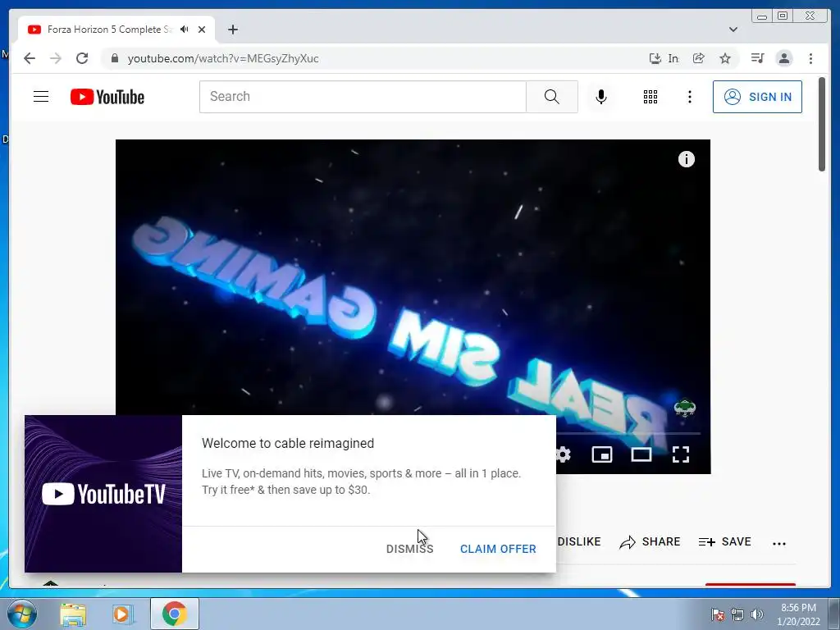This screenshot has height=630, width=840.
Task: Go to the YouTube home logo
Action: [x=107, y=97]
